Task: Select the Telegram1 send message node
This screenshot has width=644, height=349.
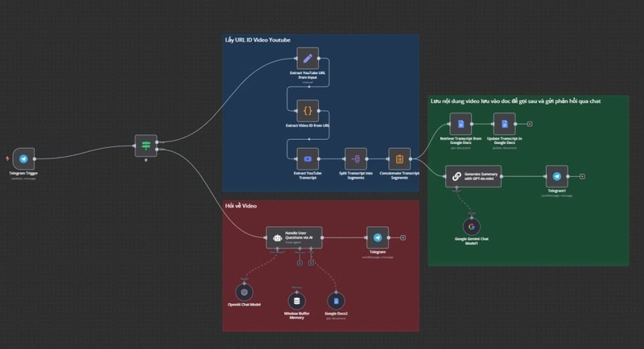Action: [556, 176]
